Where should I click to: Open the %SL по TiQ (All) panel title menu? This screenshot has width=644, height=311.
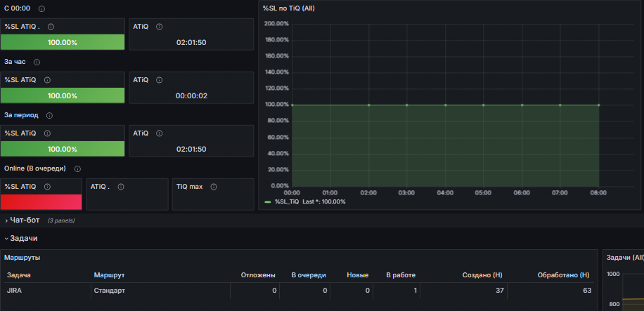click(x=289, y=8)
